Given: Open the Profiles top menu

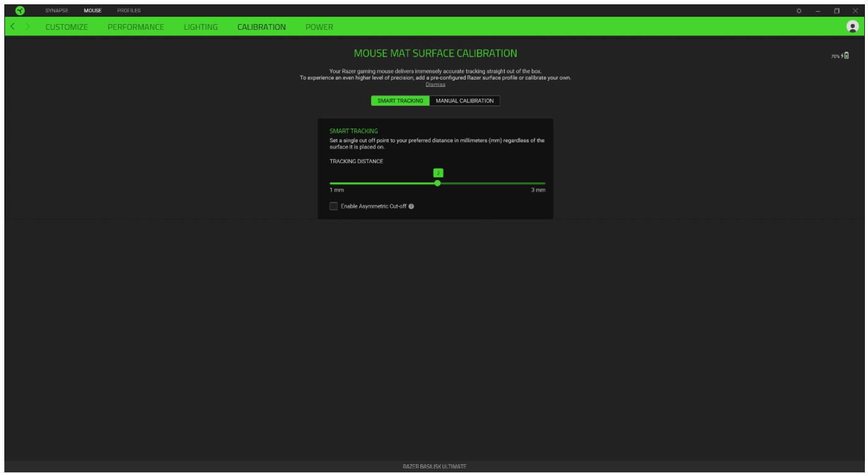Looking at the screenshot, I should click(129, 10).
